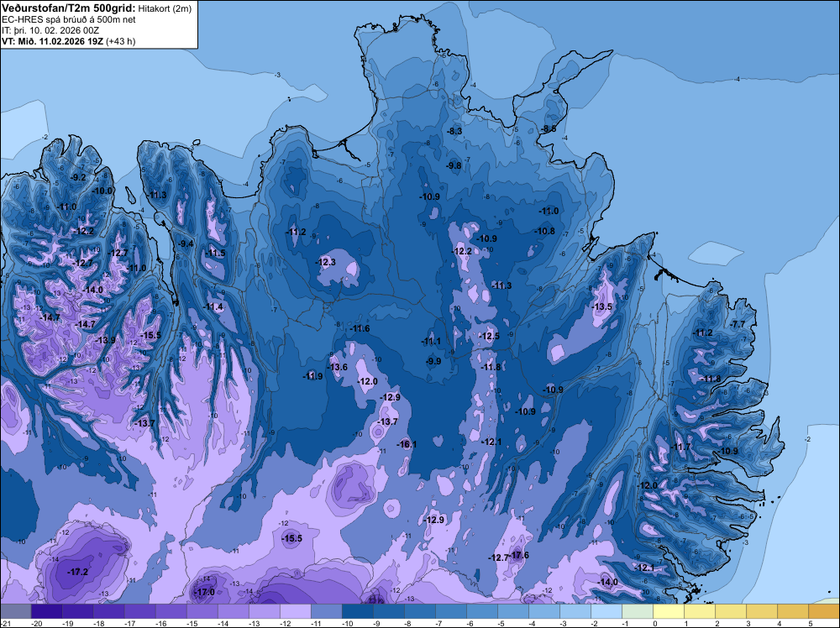Click the -13.6 temperature value on map
This screenshot has height=628, width=840.
pyautogui.click(x=338, y=367)
